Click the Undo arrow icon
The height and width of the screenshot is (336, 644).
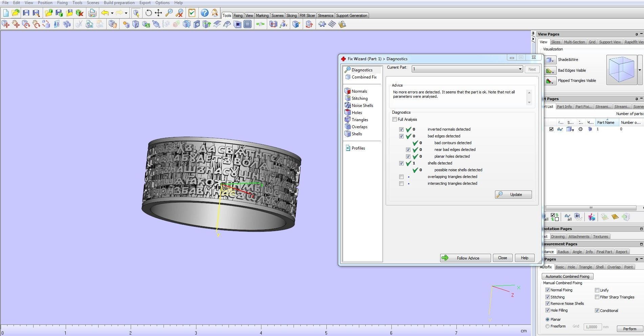click(105, 13)
